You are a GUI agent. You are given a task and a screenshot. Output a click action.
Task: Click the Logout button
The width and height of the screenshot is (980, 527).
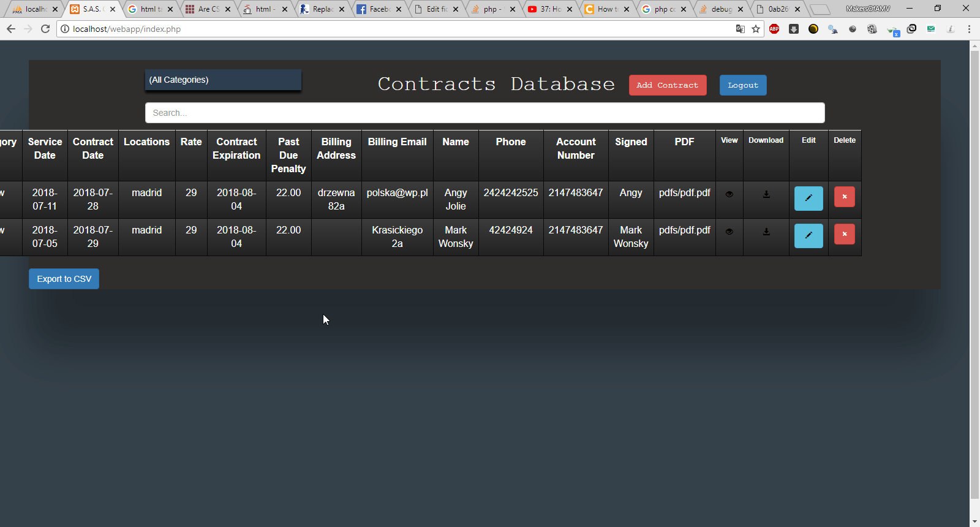[743, 85]
